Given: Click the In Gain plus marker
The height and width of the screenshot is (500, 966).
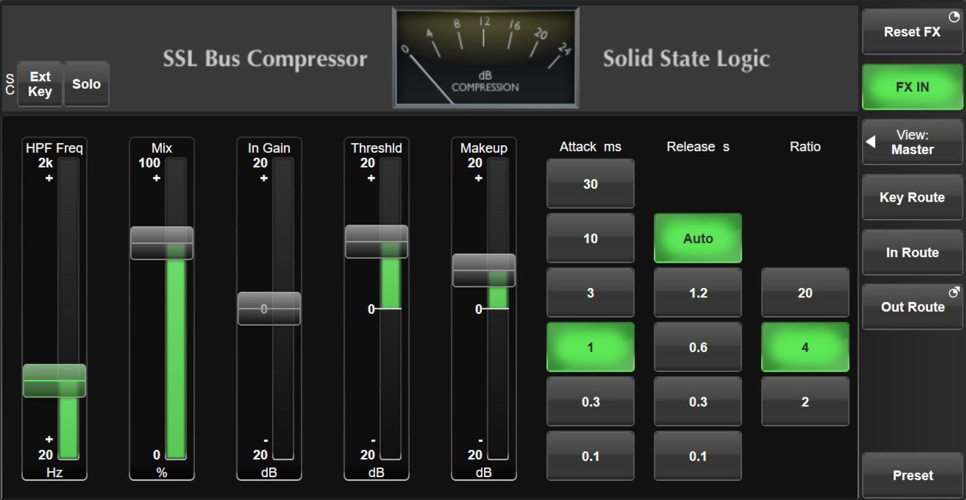Looking at the screenshot, I should pyautogui.click(x=264, y=178).
